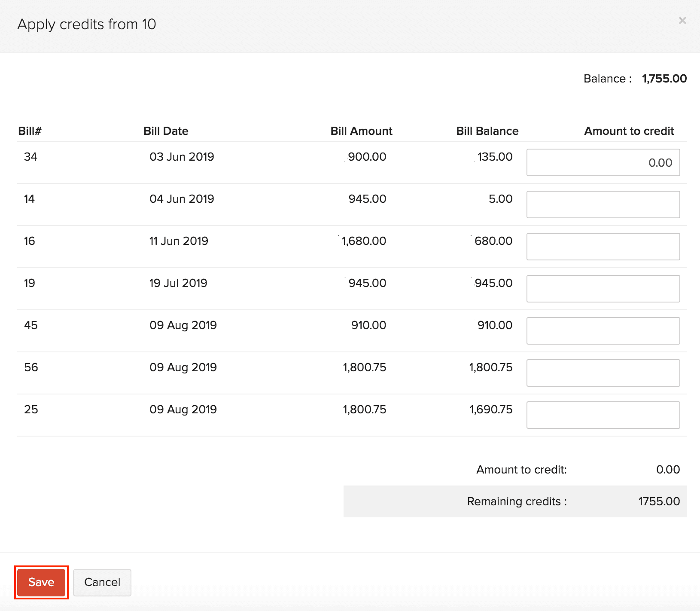The width and height of the screenshot is (700, 611).
Task: Select the credit field for bill 16
Action: point(603,246)
